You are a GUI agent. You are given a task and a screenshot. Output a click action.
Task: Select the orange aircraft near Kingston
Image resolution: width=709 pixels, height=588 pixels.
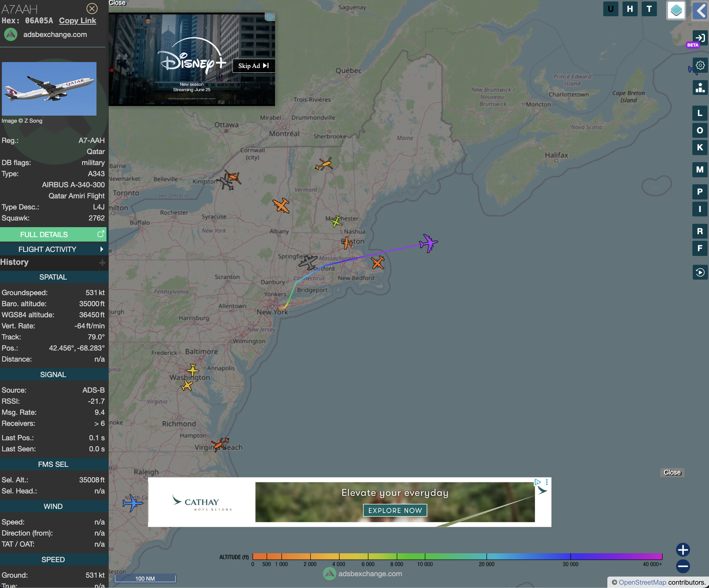pos(233,177)
